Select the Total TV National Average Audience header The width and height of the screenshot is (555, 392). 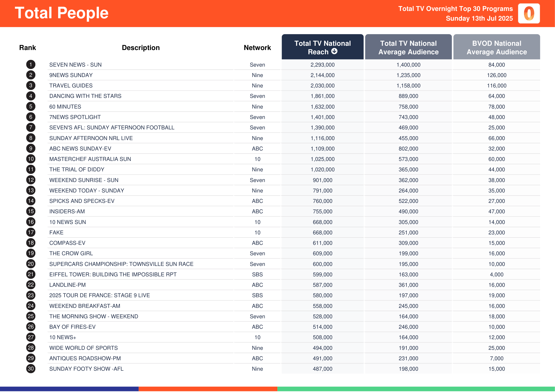pos(408,47)
